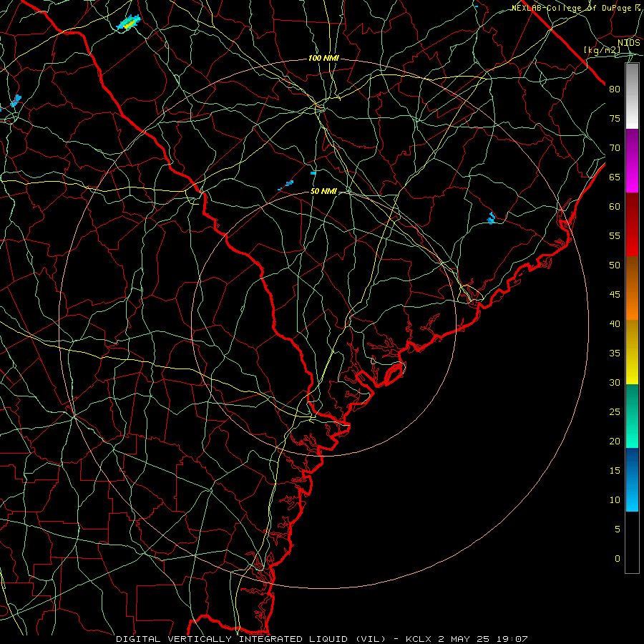This screenshot has width=644, height=644.
Task: Click the yellow-cored VIL echo at the top
Action: point(129,23)
